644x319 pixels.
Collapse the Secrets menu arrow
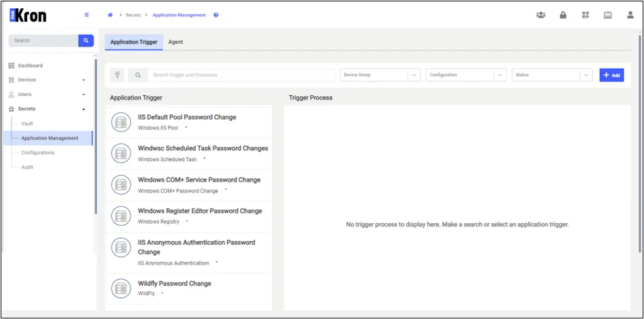pos(84,109)
